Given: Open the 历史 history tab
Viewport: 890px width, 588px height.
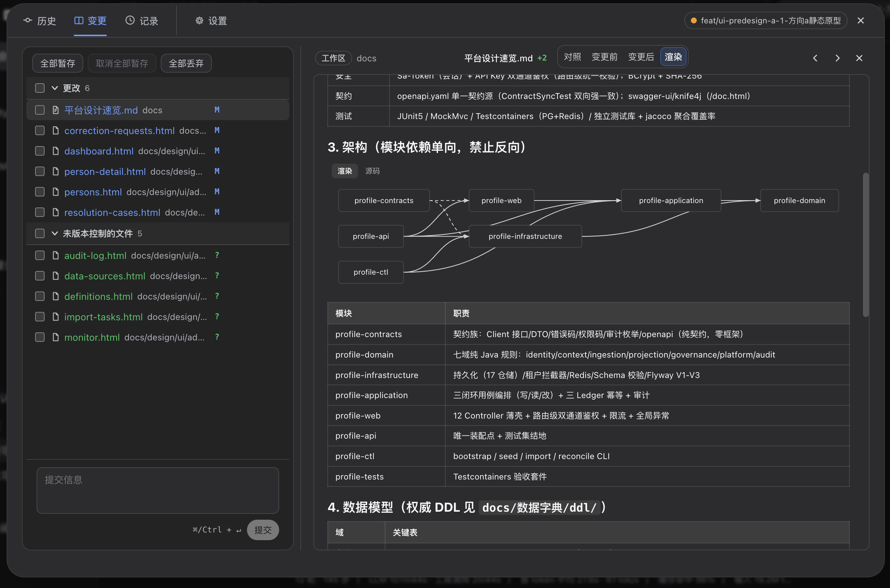Looking at the screenshot, I should coord(39,20).
